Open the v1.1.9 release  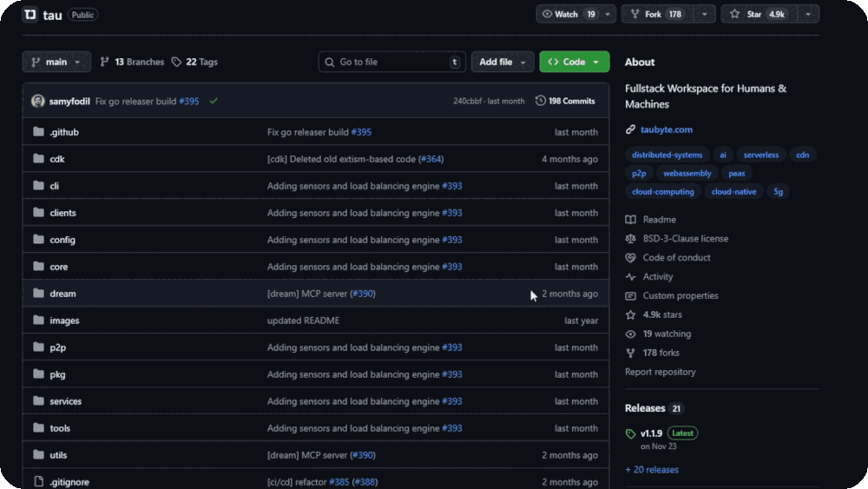click(x=652, y=433)
